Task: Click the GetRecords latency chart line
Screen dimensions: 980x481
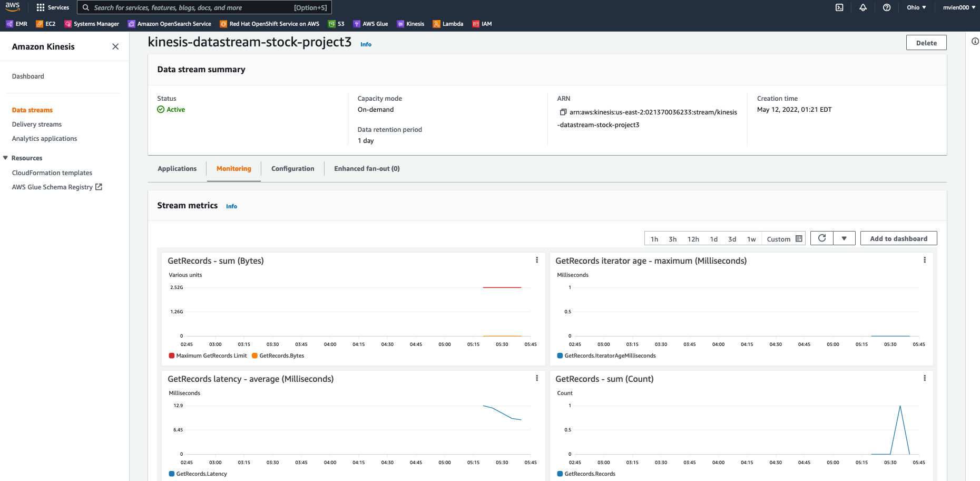Action: coord(502,413)
